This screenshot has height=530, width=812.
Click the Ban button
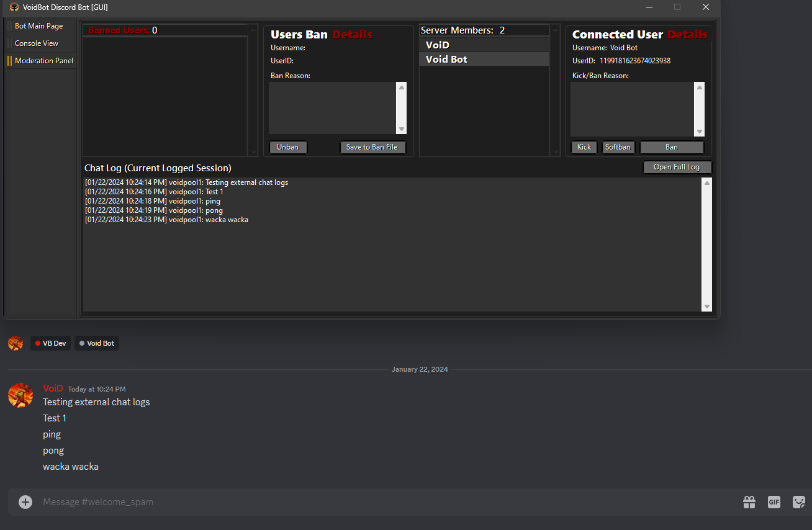point(672,147)
